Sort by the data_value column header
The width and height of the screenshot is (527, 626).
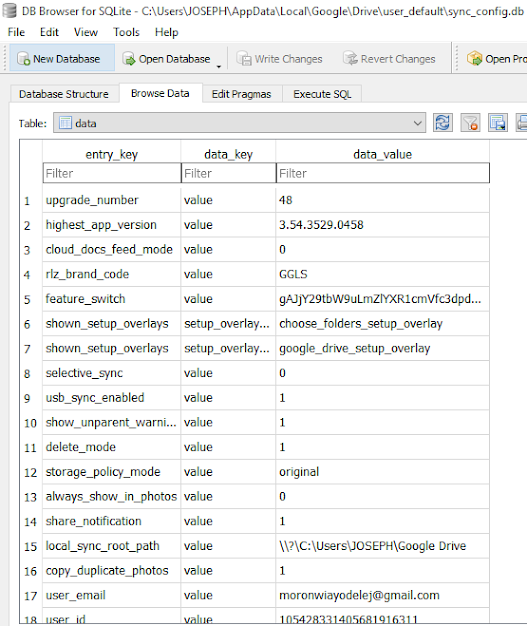[x=383, y=154]
